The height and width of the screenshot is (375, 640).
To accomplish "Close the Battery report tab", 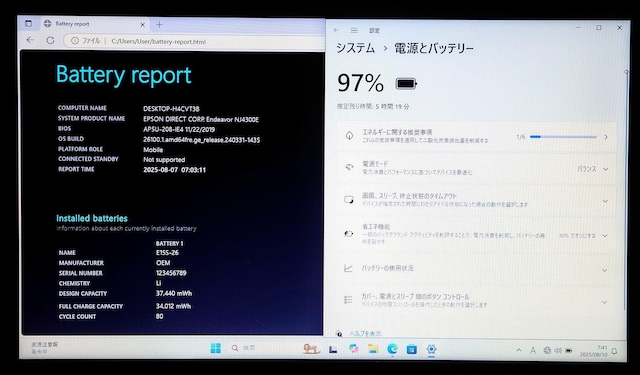I will [142, 24].
